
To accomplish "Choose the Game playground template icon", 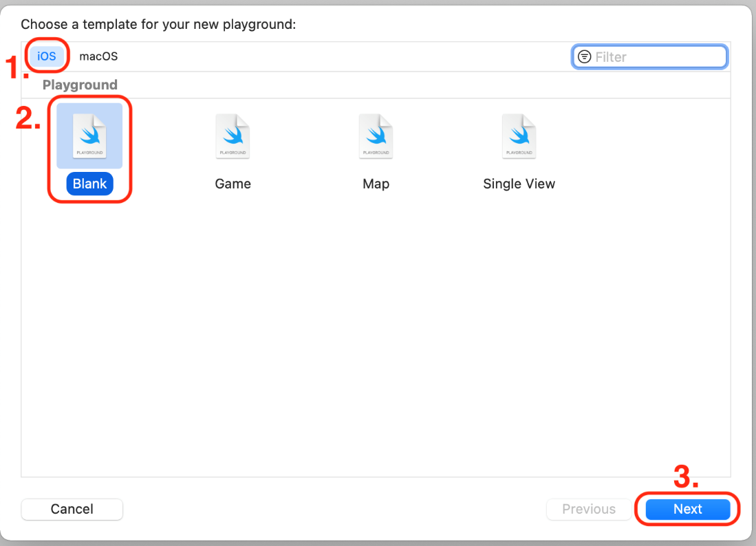I will point(233,135).
